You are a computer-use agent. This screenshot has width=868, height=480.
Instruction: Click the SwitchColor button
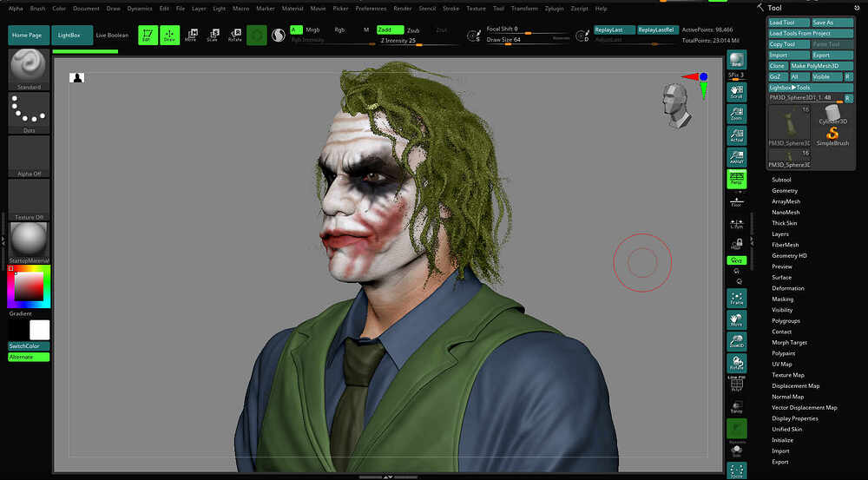click(x=29, y=346)
